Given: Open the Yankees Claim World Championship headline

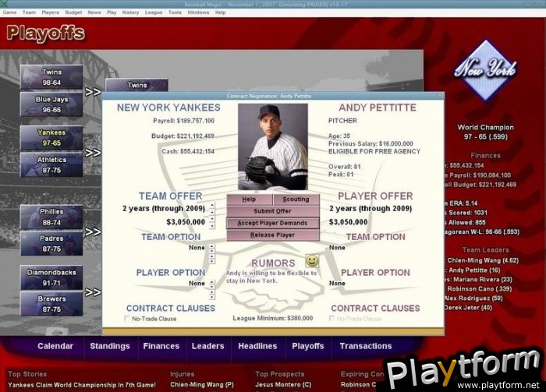Looking at the screenshot, I should click(x=82, y=385).
